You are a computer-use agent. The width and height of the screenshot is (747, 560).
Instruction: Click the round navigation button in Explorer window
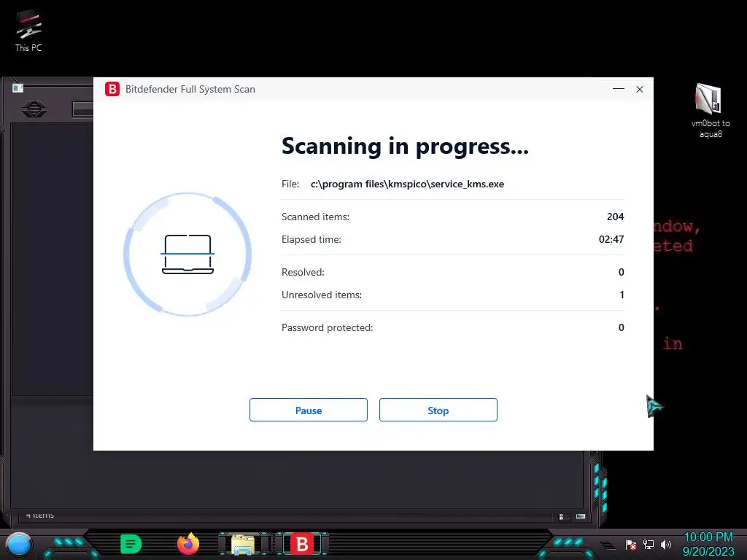pyautogui.click(x=34, y=109)
